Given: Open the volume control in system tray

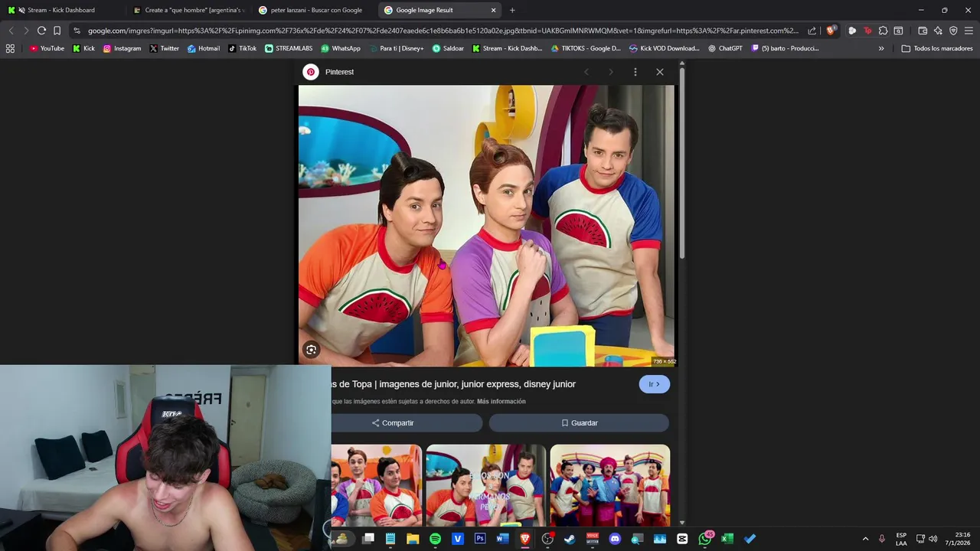Looking at the screenshot, I should [933, 539].
